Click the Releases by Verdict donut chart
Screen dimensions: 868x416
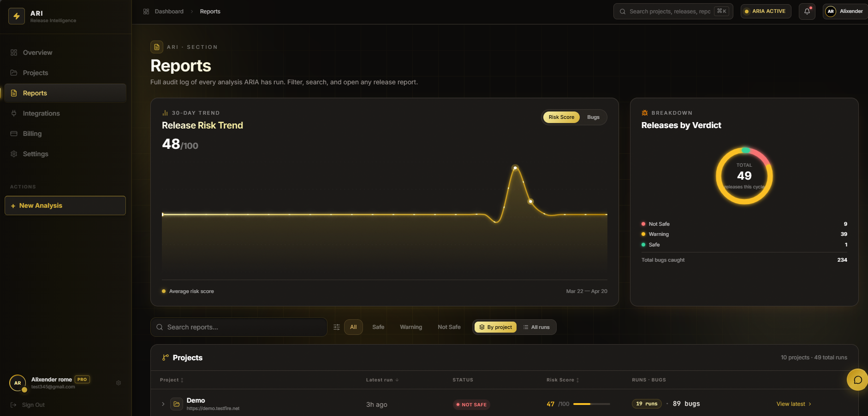[744, 176]
